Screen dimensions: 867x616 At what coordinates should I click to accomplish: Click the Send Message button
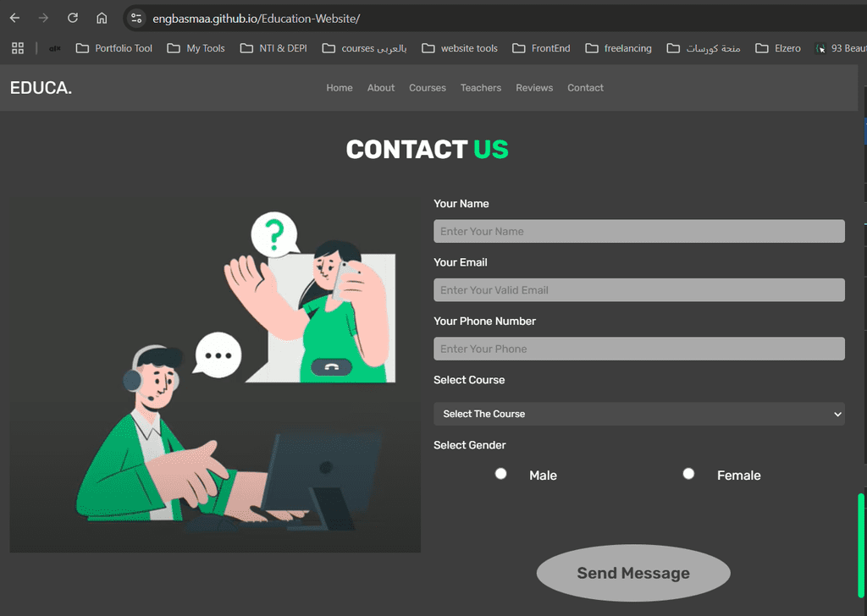tap(633, 573)
